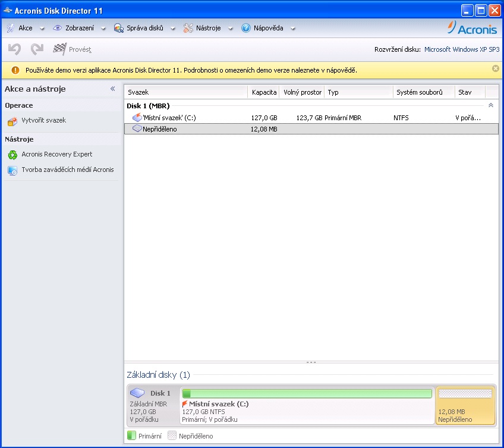Select the Nepřiděleno row in volume list
504x448 pixels.
coord(311,129)
